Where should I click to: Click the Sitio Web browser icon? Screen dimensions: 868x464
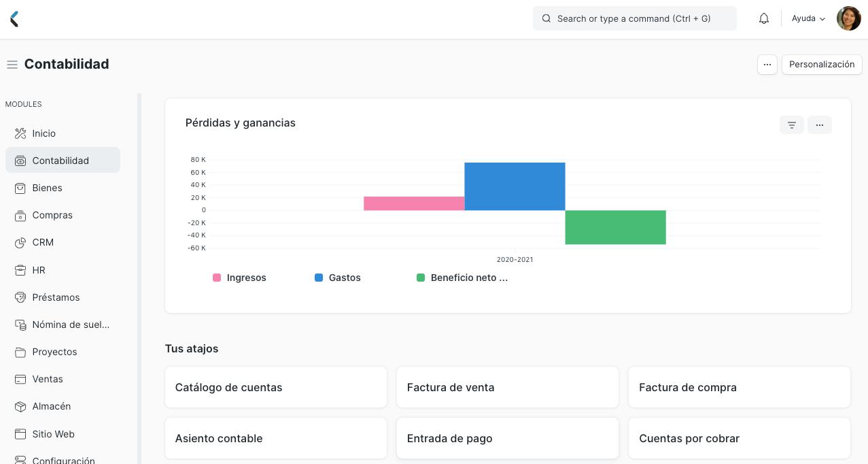(x=20, y=434)
